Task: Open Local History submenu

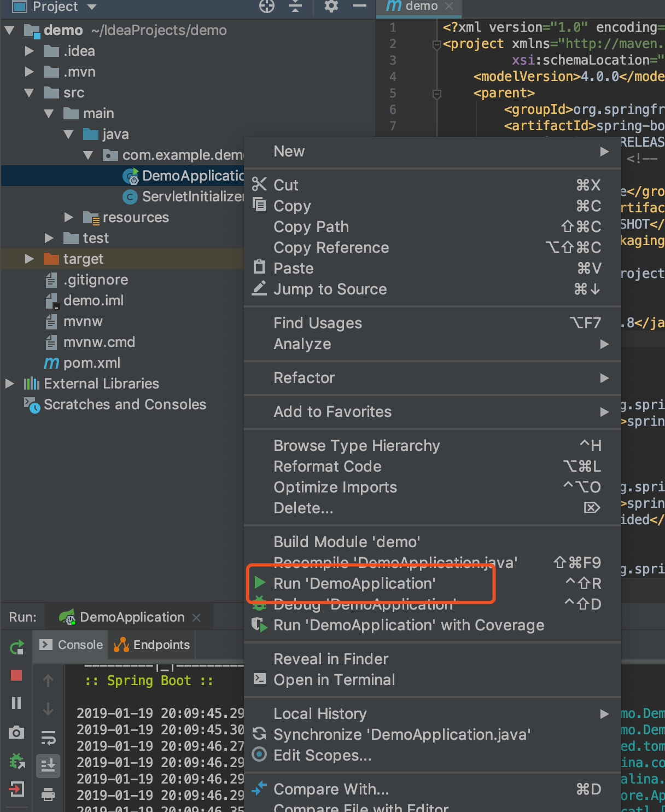Action: pyautogui.click(x=432, y=714)
